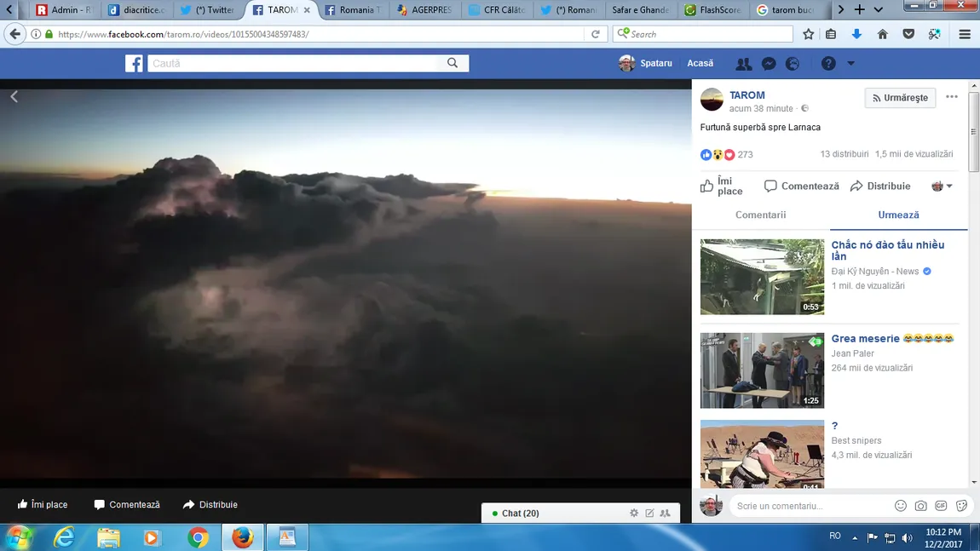The image size is (980, 551).
Task: Open the Grea meserie video thumbnail
Action: point(762,370)
